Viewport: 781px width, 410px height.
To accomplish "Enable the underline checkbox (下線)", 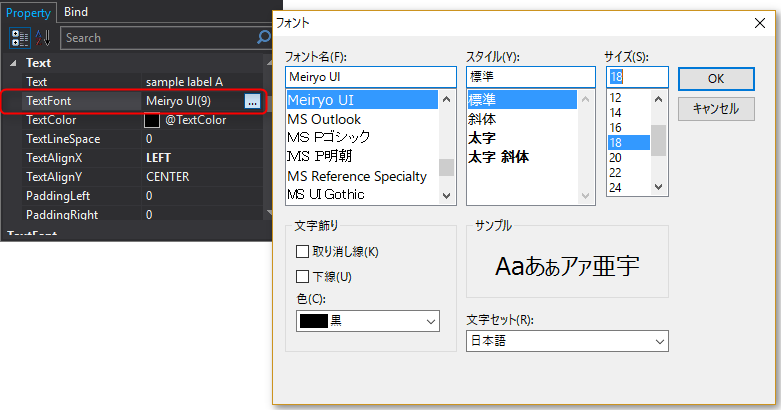I will point(303,276).
